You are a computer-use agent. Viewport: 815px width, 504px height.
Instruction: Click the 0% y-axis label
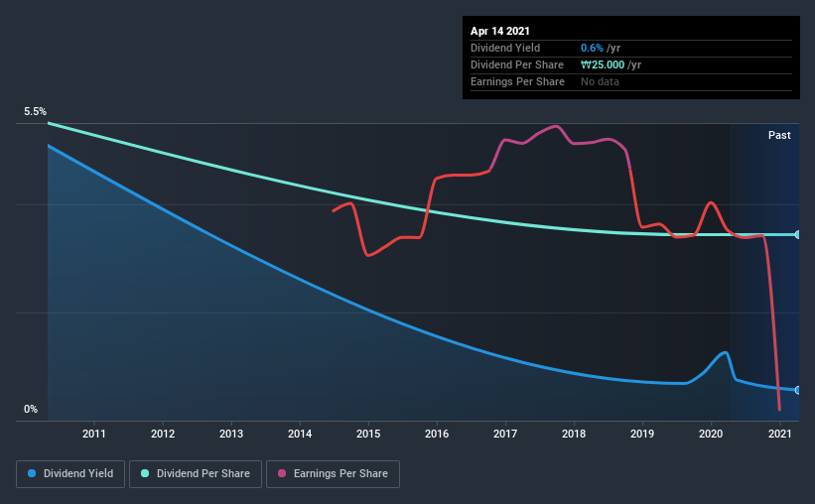(x=31, y=410)
